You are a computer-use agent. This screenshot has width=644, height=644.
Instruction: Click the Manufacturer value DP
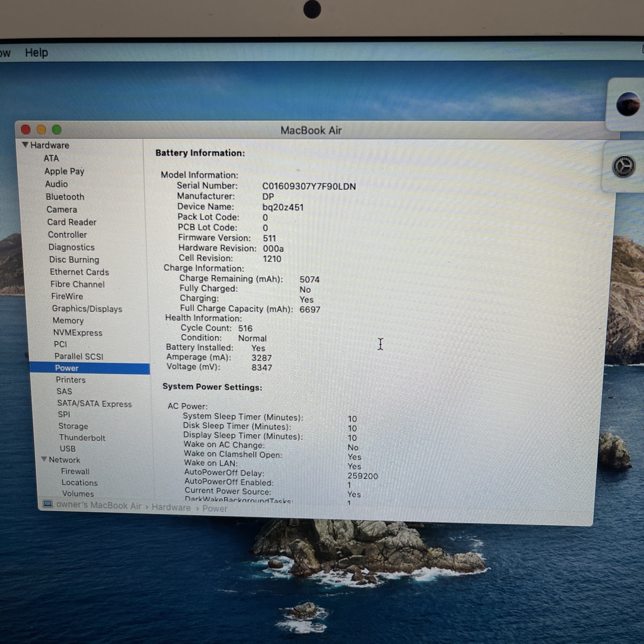click(x=268, y=197)
